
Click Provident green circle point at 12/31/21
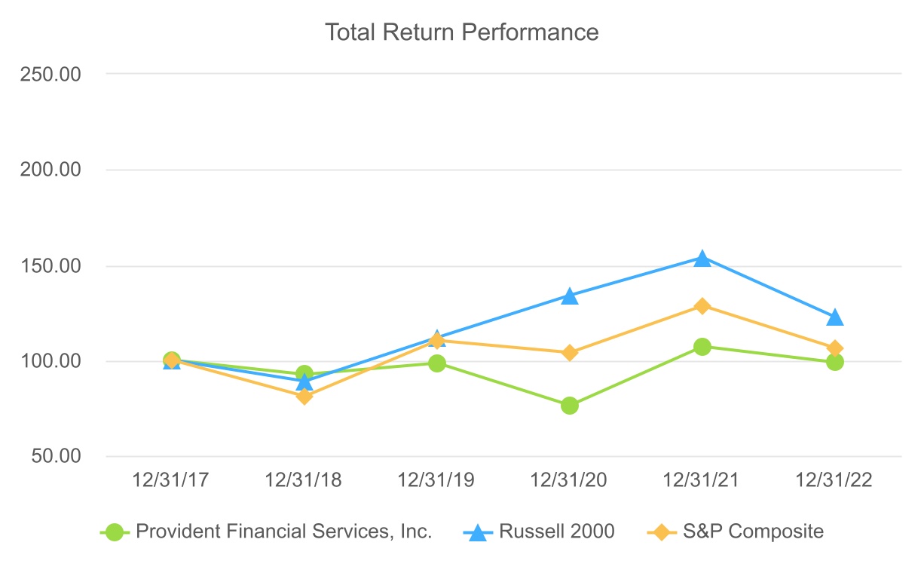point(702,347)
